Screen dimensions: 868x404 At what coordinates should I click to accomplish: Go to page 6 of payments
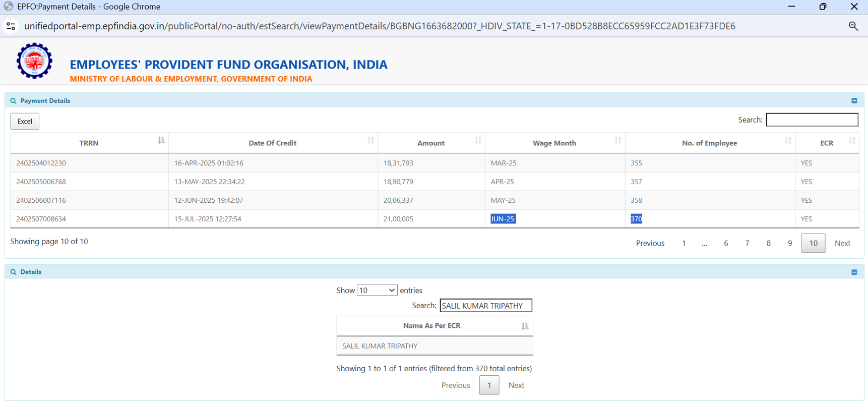click(x=725, y=243)
